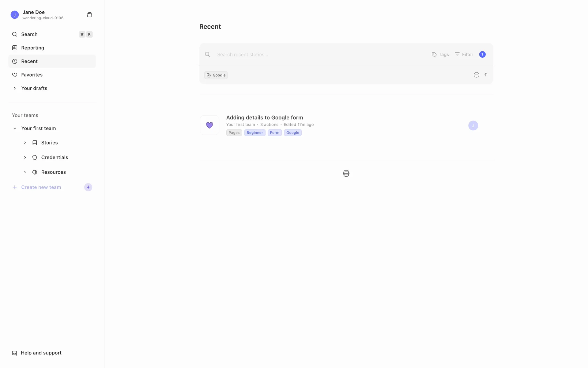Click Jane Doe's profile avatar
The image size is (588, 368).
point(15,15)
